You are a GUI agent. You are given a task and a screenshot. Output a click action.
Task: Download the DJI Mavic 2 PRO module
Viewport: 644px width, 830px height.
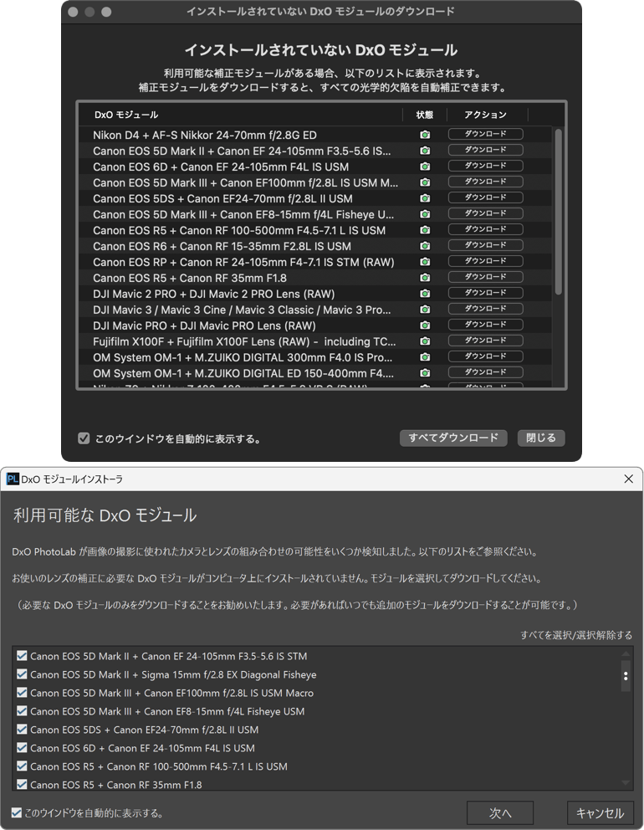click(485, 293)
